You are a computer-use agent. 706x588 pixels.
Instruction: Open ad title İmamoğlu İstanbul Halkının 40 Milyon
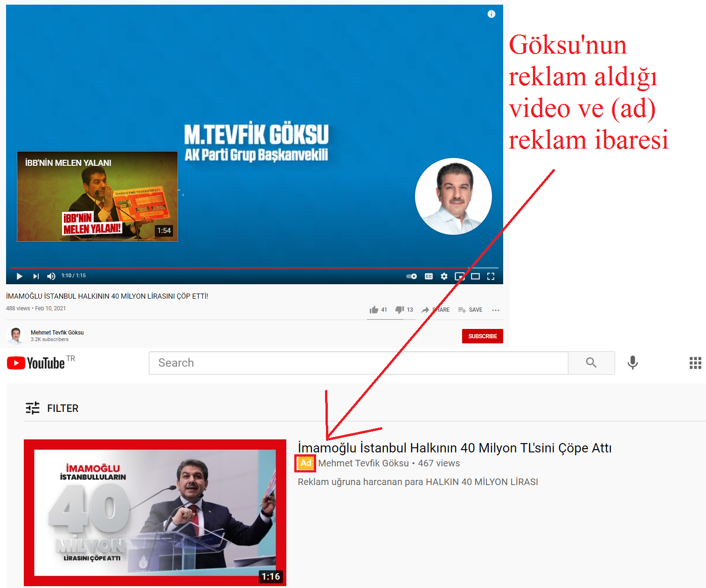click(455, 448)
